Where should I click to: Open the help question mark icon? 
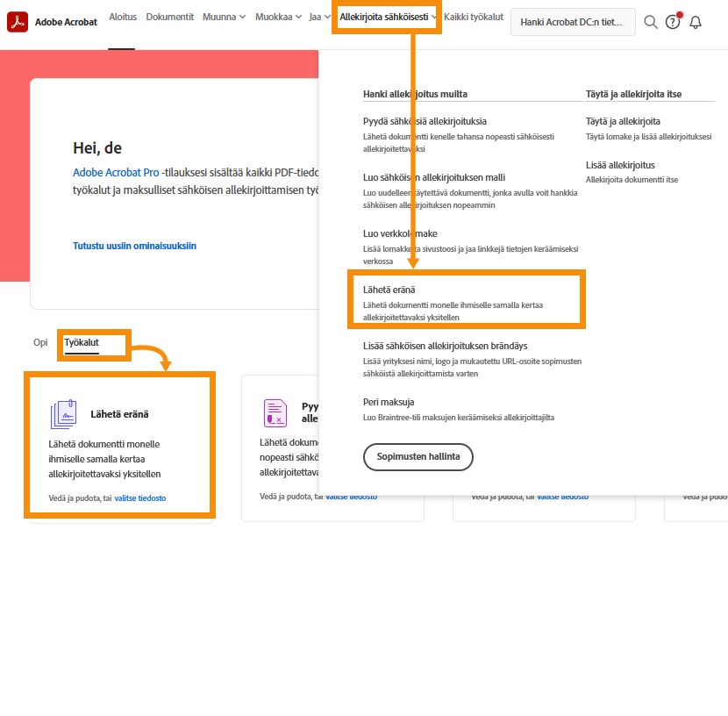673,22
